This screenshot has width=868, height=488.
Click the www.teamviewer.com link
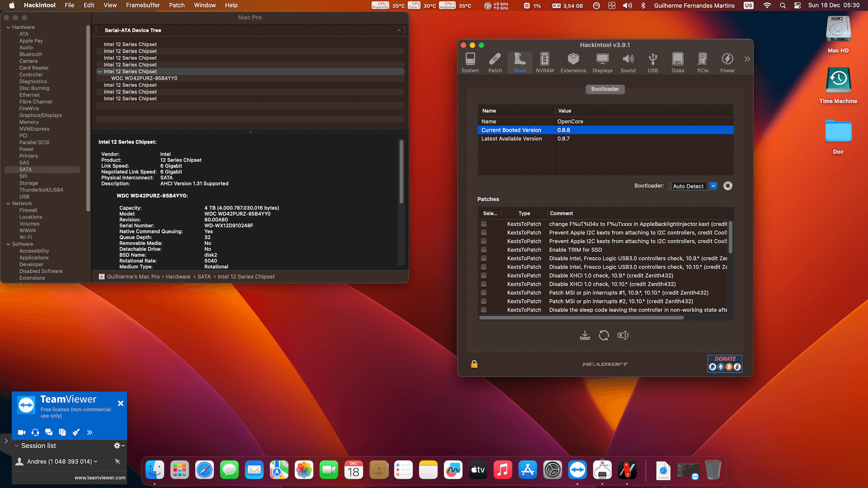100,478
